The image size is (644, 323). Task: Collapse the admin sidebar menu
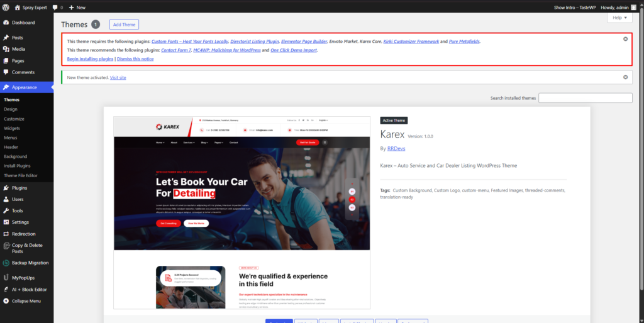click(26, 301)
